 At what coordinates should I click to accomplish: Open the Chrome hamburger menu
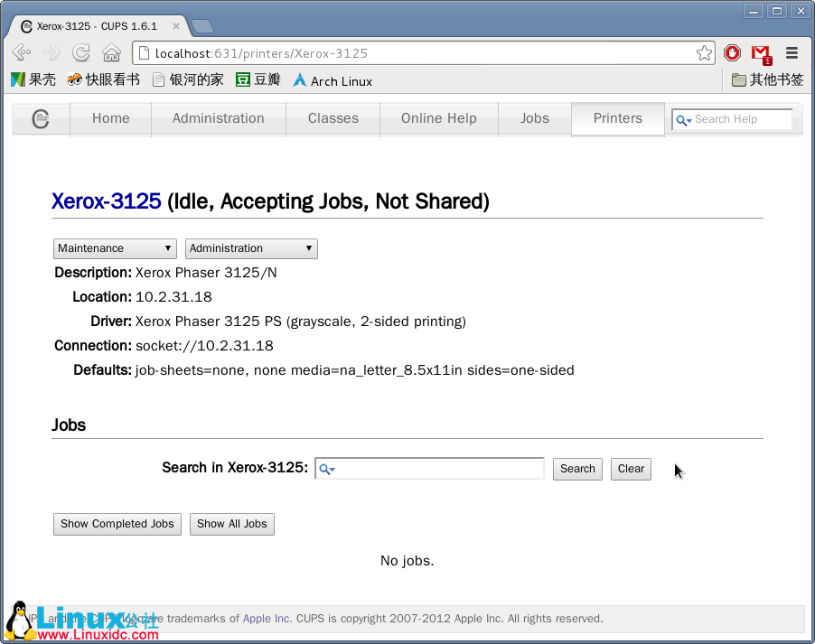coord(792,53)
